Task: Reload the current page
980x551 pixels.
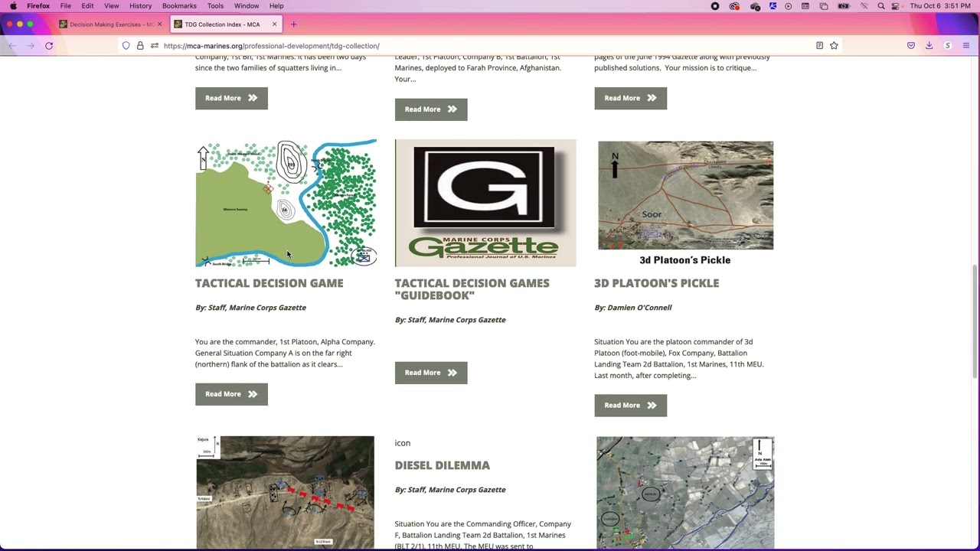Action: tap(49, 46)
